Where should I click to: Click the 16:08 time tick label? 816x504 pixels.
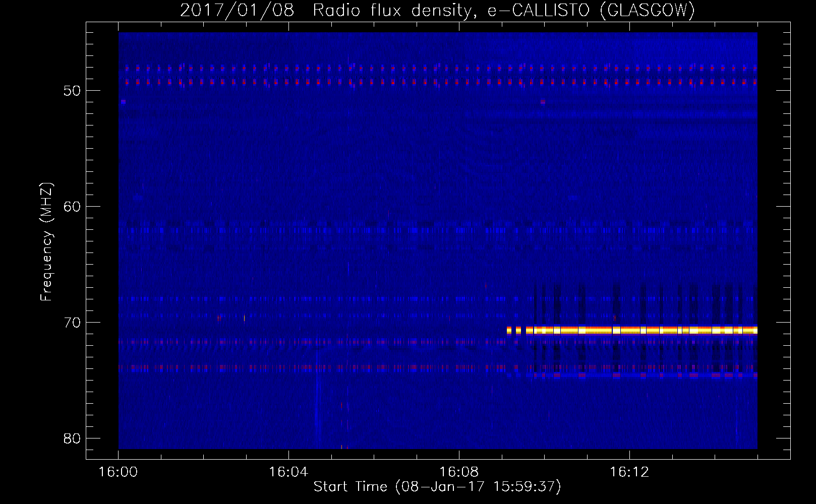459,472
